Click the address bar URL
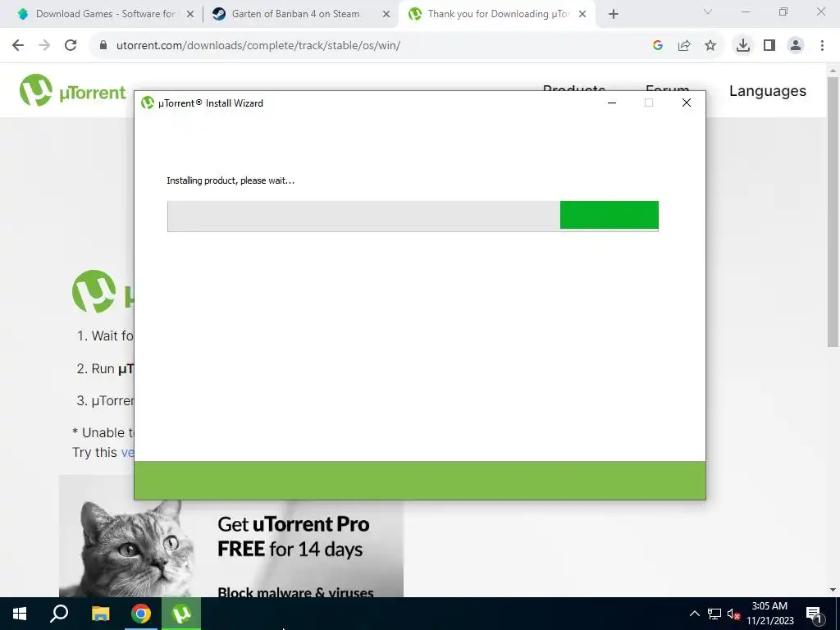 [x=258, y=46]
